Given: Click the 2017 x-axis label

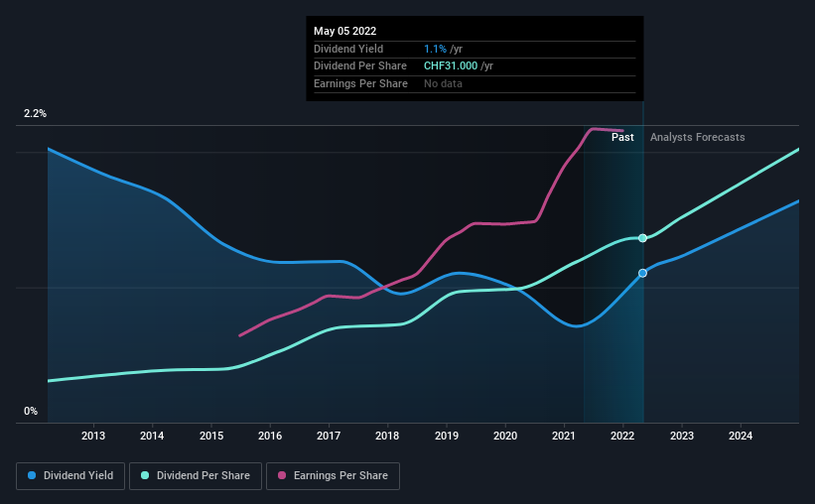Looking at the screenshot, I should pyautogui.click(x=329, y=436).
